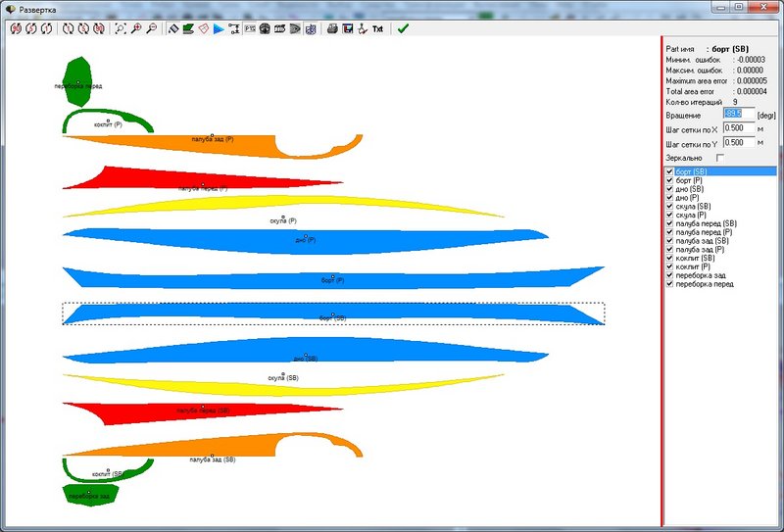
Task: Uncheck the переборка перед checkbox
Action: [x=669, y=283]
